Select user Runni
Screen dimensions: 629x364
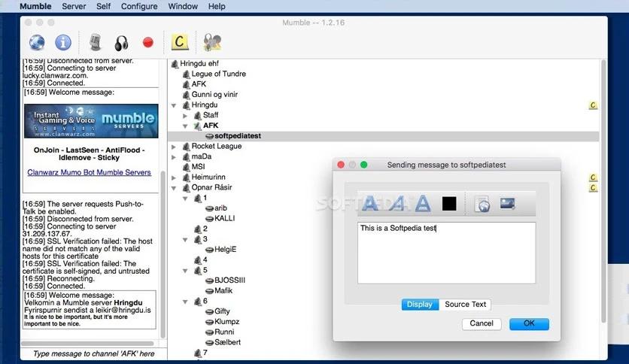pyautogui.click(x=224, y=332)
